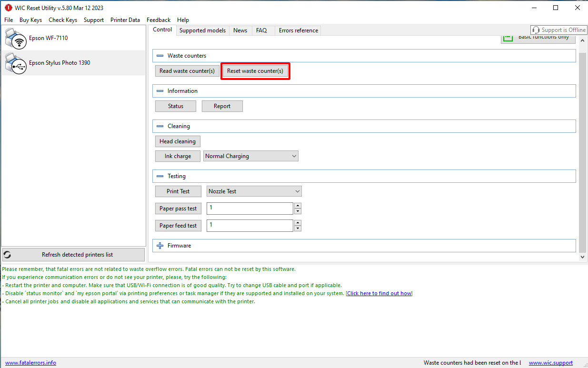Click the 'Waste counters had been reset' status text

tap(472, 363)
